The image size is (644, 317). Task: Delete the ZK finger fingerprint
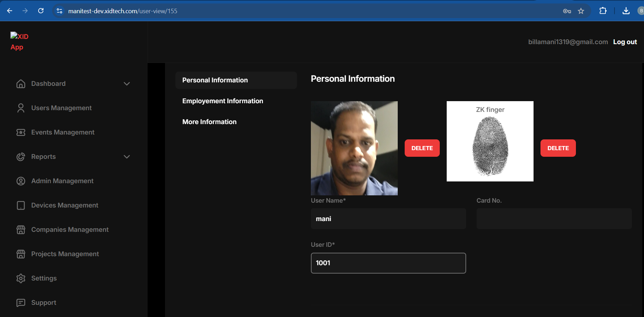[558, 148]
